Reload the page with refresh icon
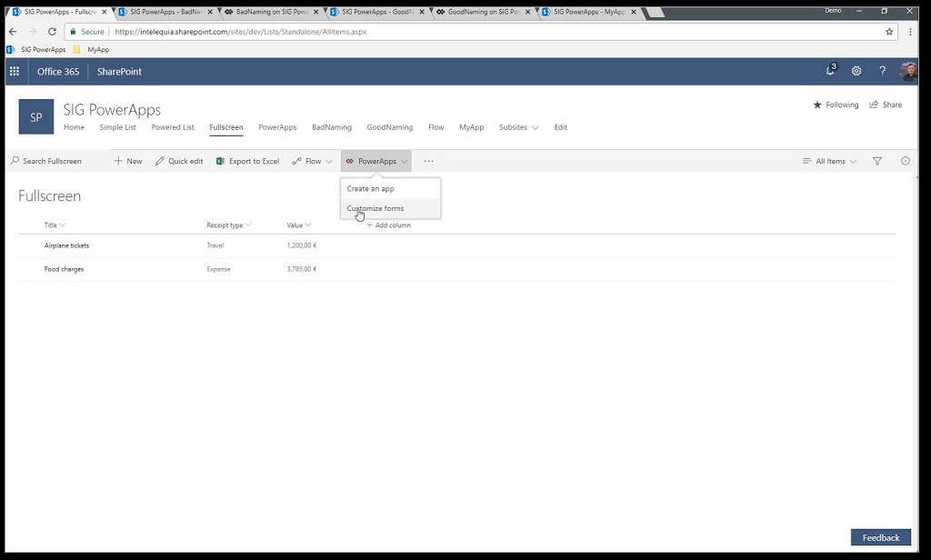This screenshot has height=560, width=931. [x=52, y=32]
